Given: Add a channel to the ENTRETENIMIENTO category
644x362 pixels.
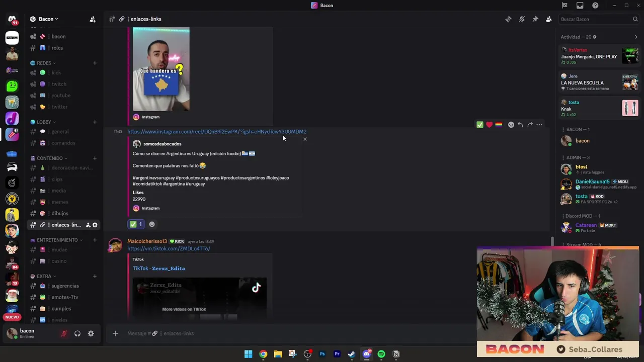Looking at the screenshot, I should click(x=95, y=240).
